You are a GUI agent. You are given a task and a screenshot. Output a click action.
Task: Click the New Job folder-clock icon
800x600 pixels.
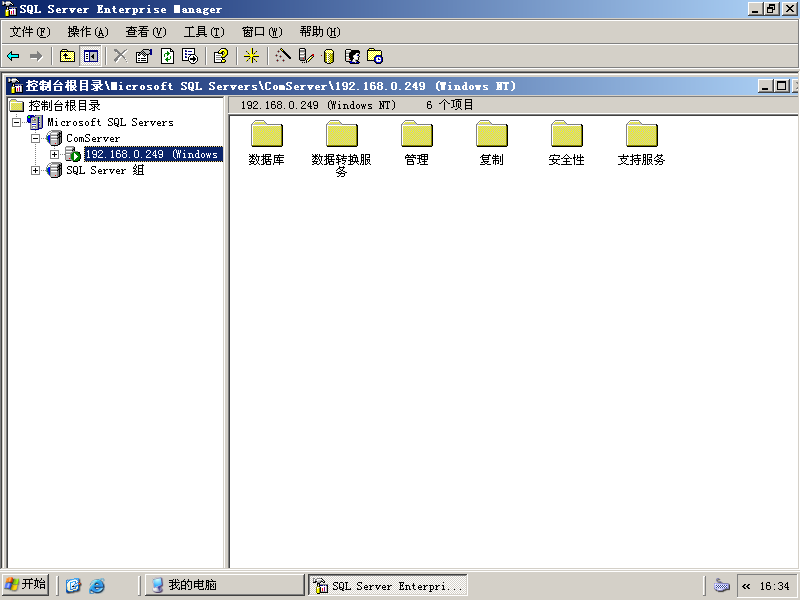coord(376,56)
